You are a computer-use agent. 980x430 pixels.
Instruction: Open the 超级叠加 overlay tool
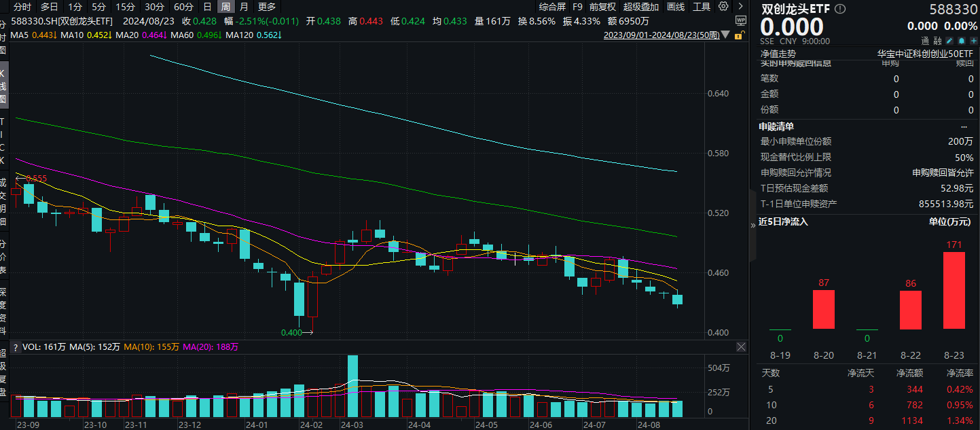click(641, 7)
